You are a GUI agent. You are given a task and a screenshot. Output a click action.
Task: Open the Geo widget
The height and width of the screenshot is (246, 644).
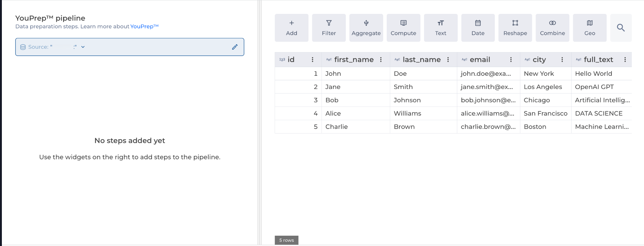pyautogui.click(x=590, y=28)
